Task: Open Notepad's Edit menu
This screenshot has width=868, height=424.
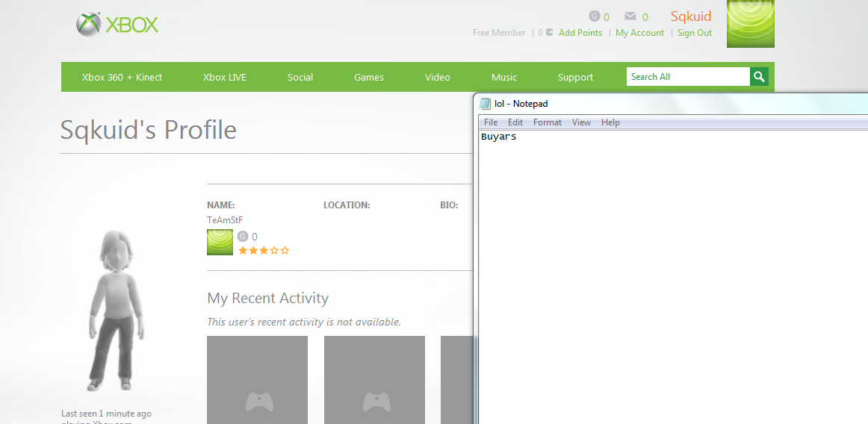Action: click(515, 122)
